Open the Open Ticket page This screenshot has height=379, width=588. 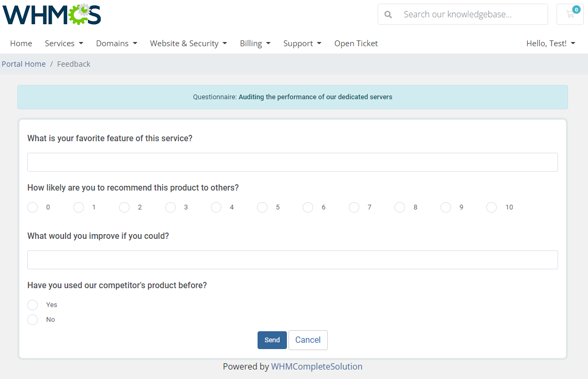pyautogui.click(x=356, y=44)
